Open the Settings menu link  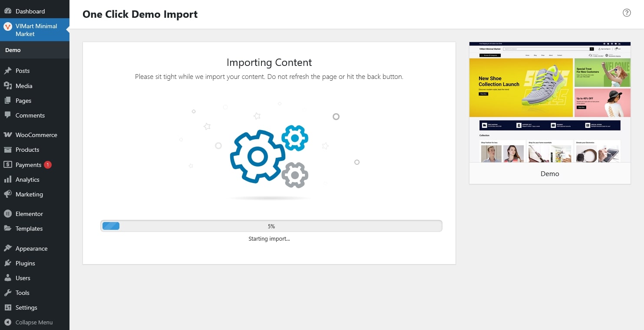pyautogui.click(x=26, y=307)
